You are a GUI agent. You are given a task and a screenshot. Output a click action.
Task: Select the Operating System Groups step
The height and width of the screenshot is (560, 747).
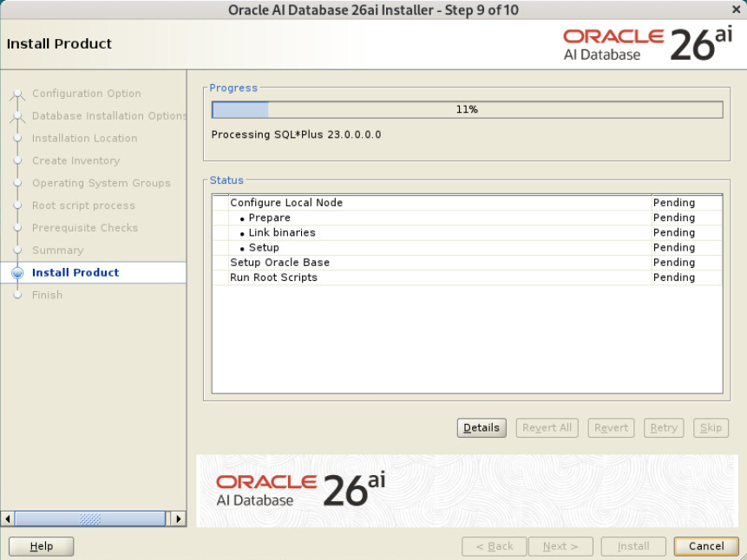click(x=101, y=183)
